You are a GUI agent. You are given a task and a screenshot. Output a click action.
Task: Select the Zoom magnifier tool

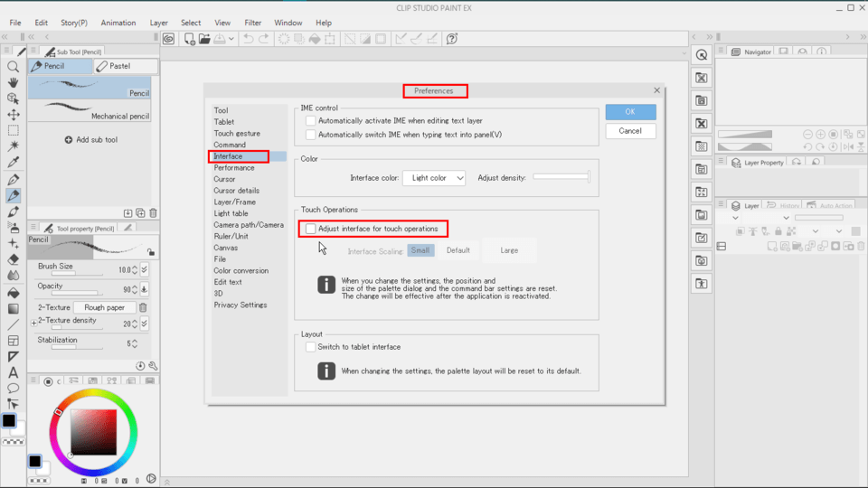click(x=13, y=67)
